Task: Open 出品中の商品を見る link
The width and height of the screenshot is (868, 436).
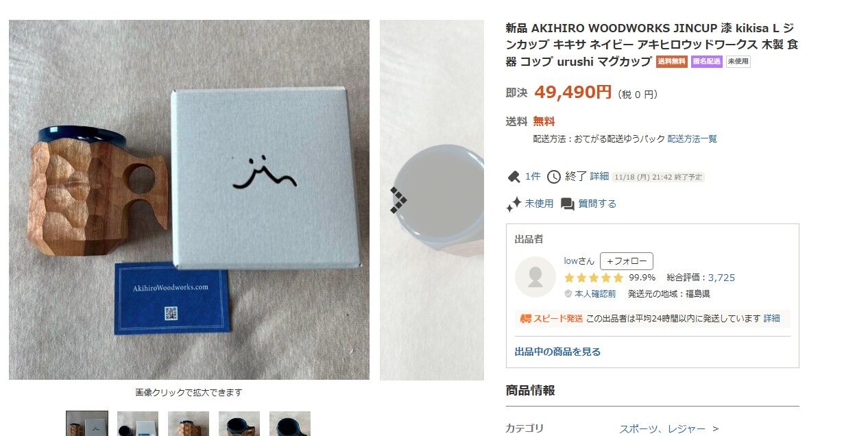Action: point(557,352)
